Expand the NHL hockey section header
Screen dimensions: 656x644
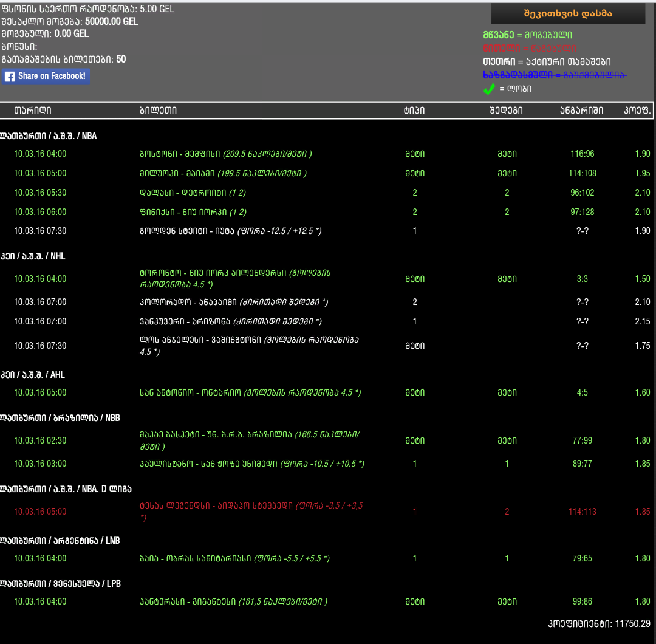coord(33,256)
